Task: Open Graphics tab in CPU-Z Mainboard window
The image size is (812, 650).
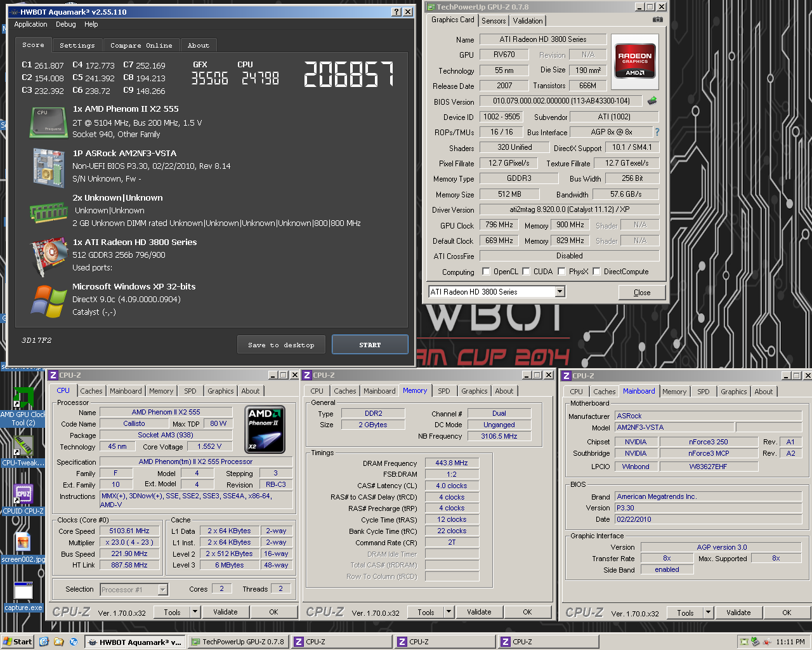Action: point(734,392)
